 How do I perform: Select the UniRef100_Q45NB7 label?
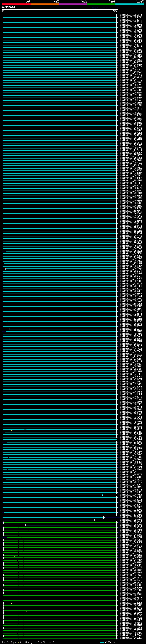point(131,37)
